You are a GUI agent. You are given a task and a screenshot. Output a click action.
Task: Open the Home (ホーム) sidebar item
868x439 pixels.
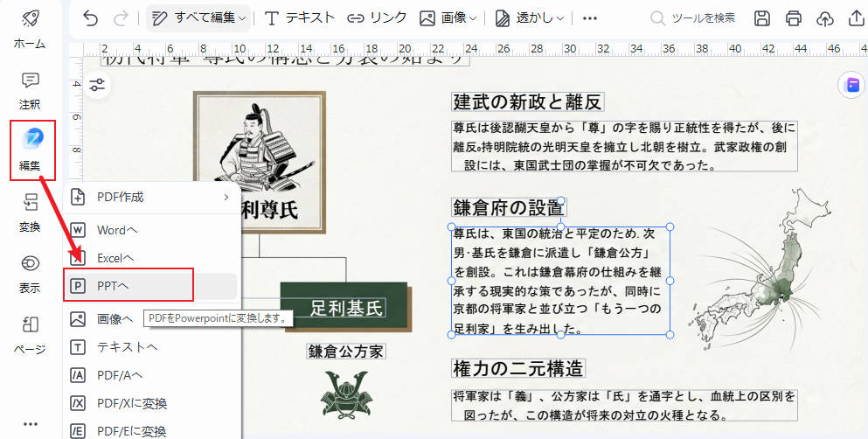30,29
